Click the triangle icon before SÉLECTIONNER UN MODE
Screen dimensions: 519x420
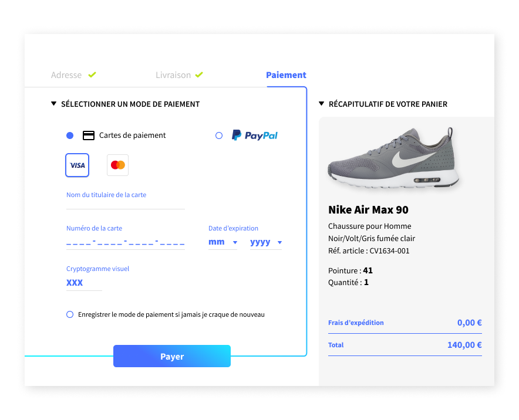pos(53,103)
